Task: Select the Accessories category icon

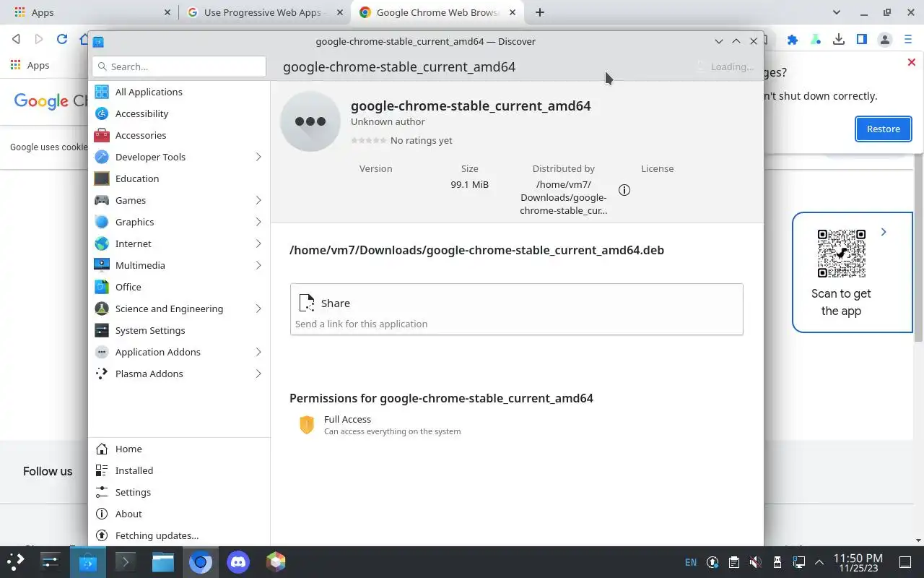Action: (102, 135)
